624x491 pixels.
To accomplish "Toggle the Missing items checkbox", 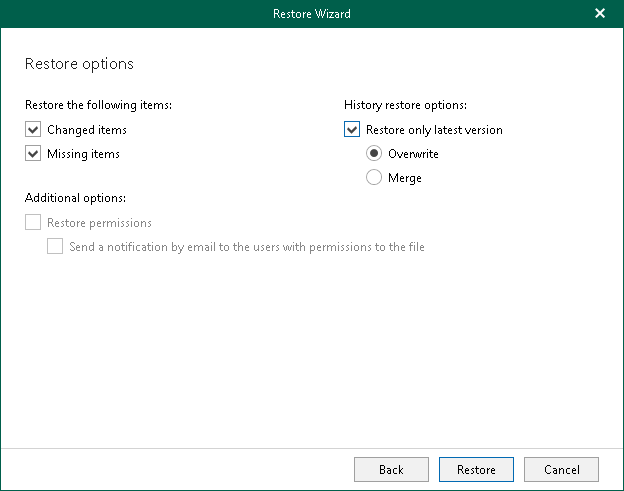I will coord(34,154).
